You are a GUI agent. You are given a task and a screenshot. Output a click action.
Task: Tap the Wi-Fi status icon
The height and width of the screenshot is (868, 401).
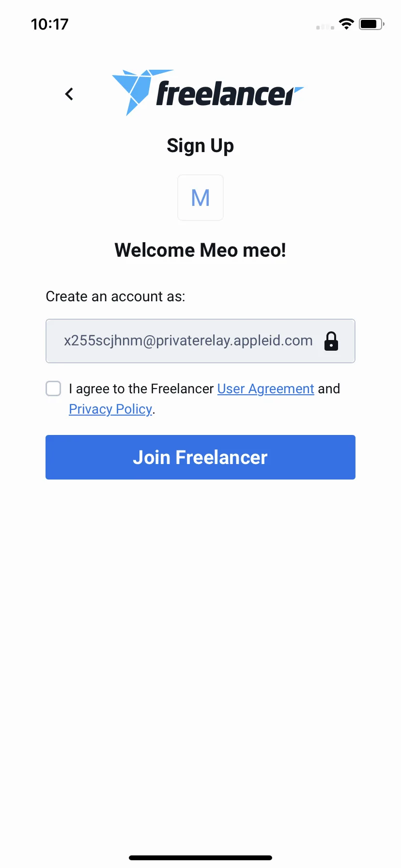pyautogui.click(x=346, y=24)
